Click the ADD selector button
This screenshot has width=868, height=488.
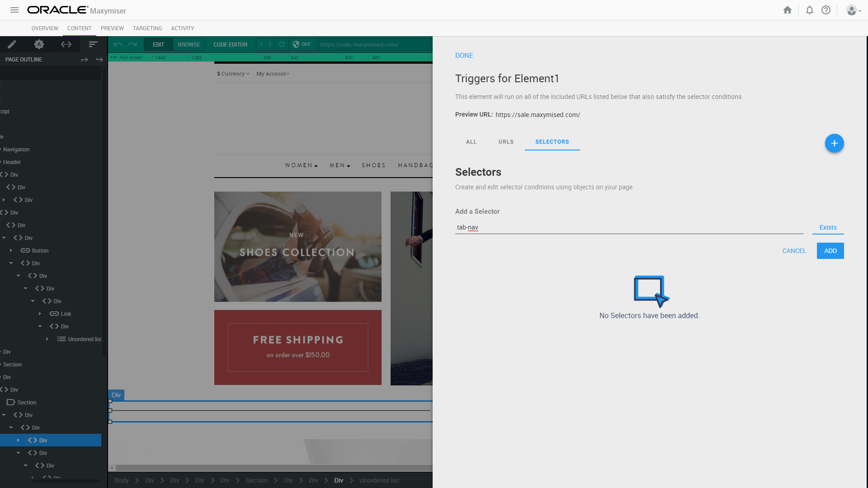pyautogui.click(x=830, y=251)
